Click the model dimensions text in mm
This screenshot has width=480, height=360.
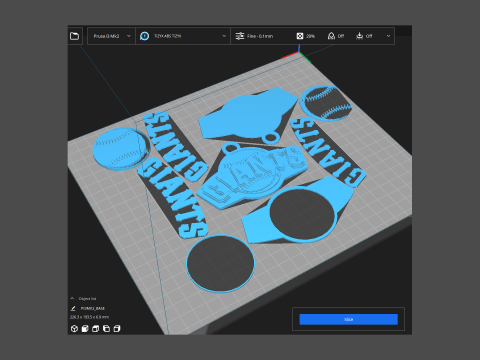click(x=89, y=317)
